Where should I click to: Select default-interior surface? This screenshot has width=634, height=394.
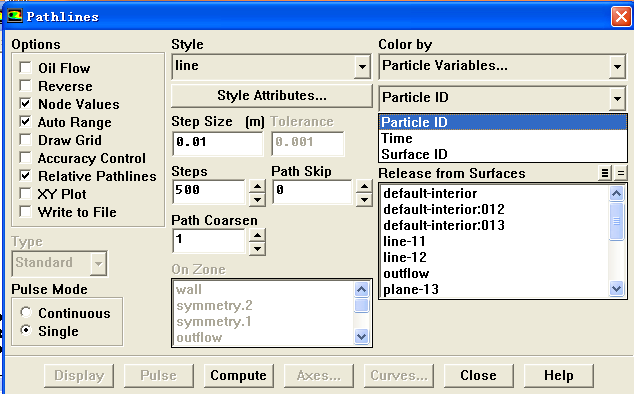coord(494,193)
